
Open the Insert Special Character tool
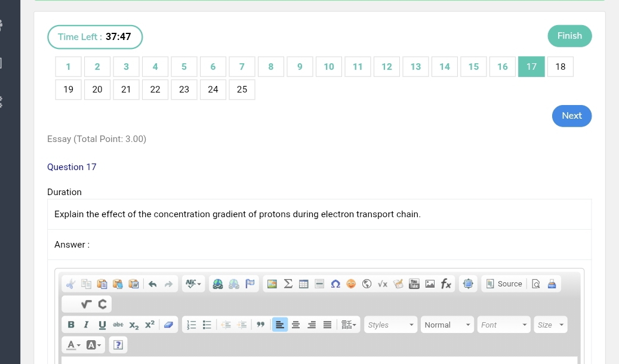335,283
